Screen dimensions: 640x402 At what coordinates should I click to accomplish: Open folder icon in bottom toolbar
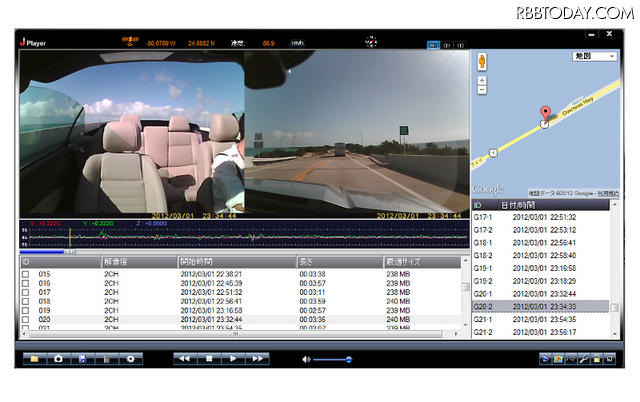pyautogui.click(x=34, y=358)
